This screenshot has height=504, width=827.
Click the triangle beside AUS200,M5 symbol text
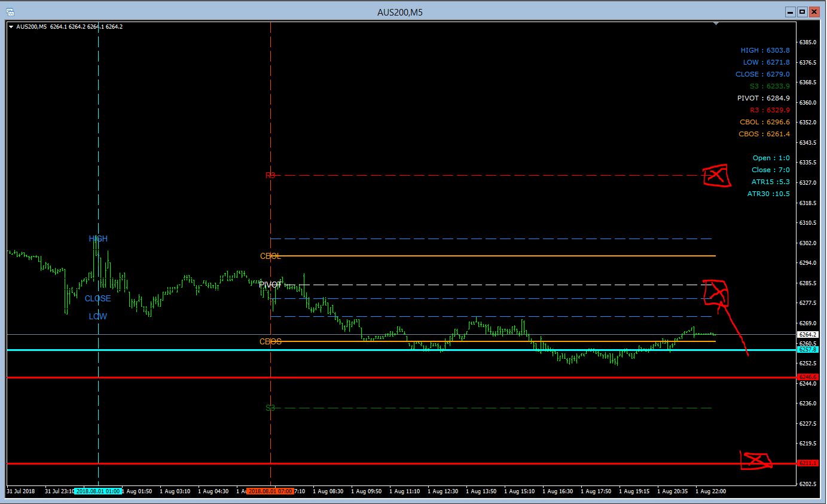(11, 26)
